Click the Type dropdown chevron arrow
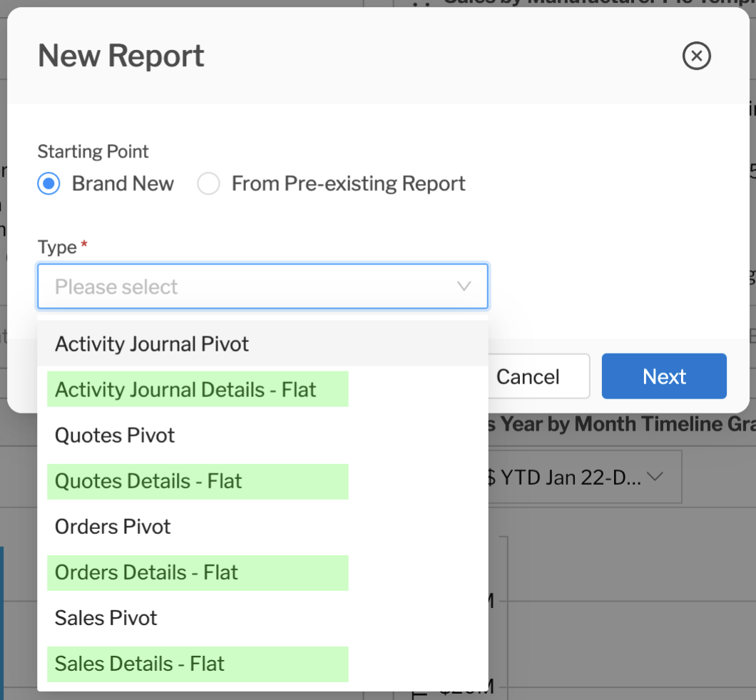The width and height of the screenshot is (756, 700). click(464, 287)
